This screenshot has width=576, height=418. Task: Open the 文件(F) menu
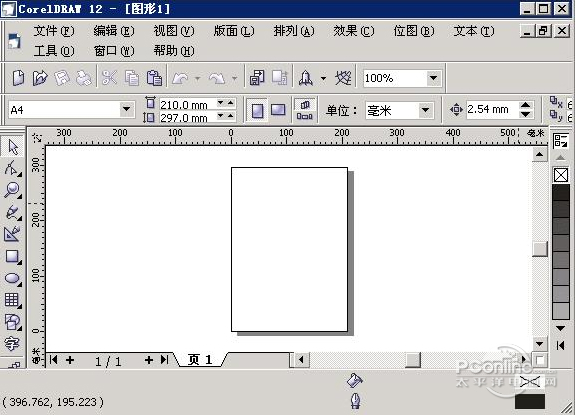tap(54, 31)
